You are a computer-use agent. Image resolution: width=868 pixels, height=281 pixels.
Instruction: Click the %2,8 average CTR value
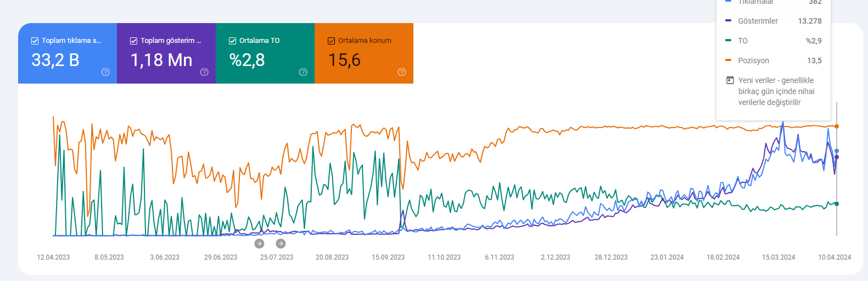tap(247, 60)
